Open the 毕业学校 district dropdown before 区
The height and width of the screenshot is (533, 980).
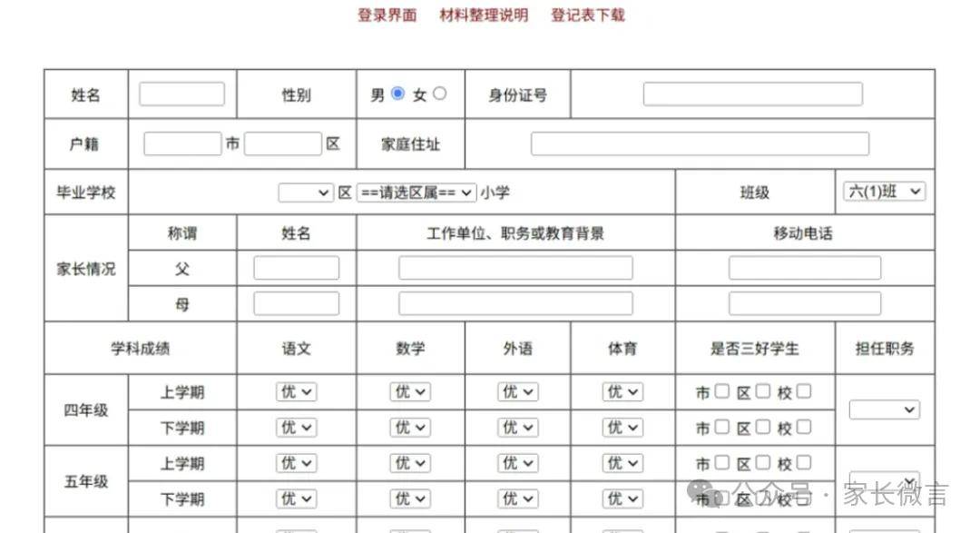(x=306, y=192)
